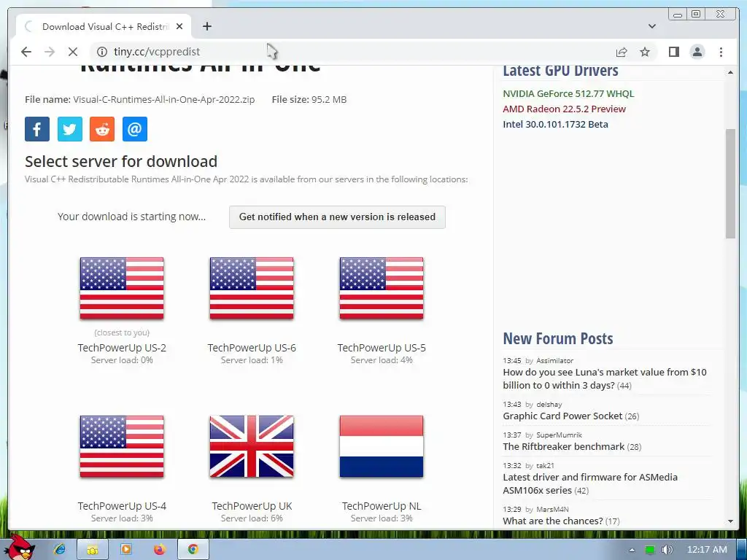Open AMD Radeon 22.5.2 Preview link
The image size is (747, 560).
(564, 109)
